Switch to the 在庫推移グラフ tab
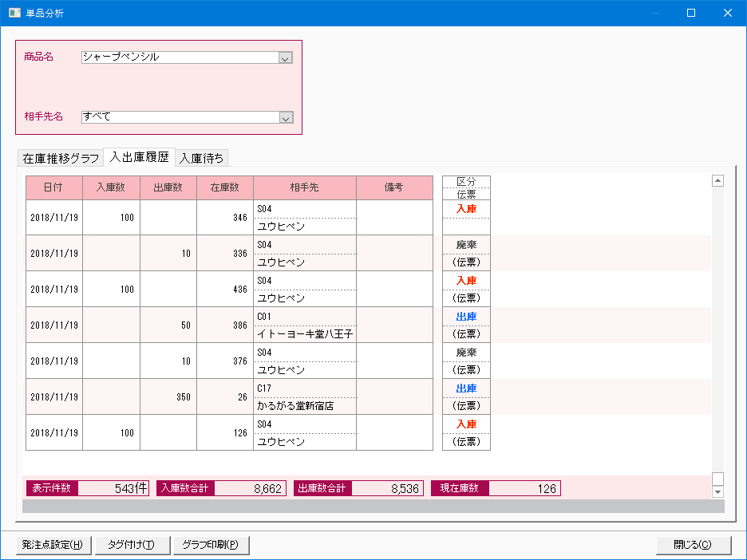Image resolution: width=747 pixels, height=560 pixels. (61, 157)
